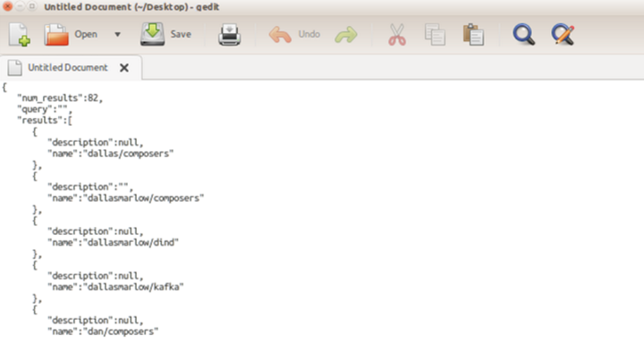This screenshot has width=644, height=343.
Task: Click the "num_results":82 line
Action: coord(60,98)
